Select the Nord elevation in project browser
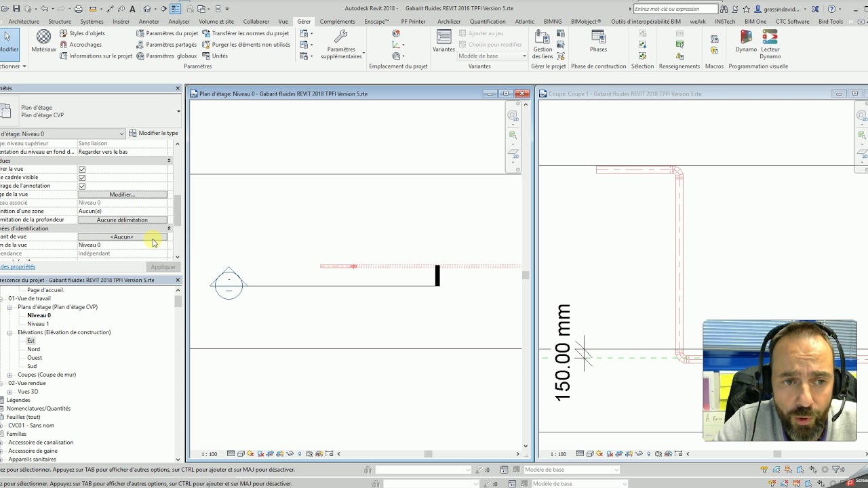Image resolution: width=868 pixels, height=488 pixels. point(33,349)
